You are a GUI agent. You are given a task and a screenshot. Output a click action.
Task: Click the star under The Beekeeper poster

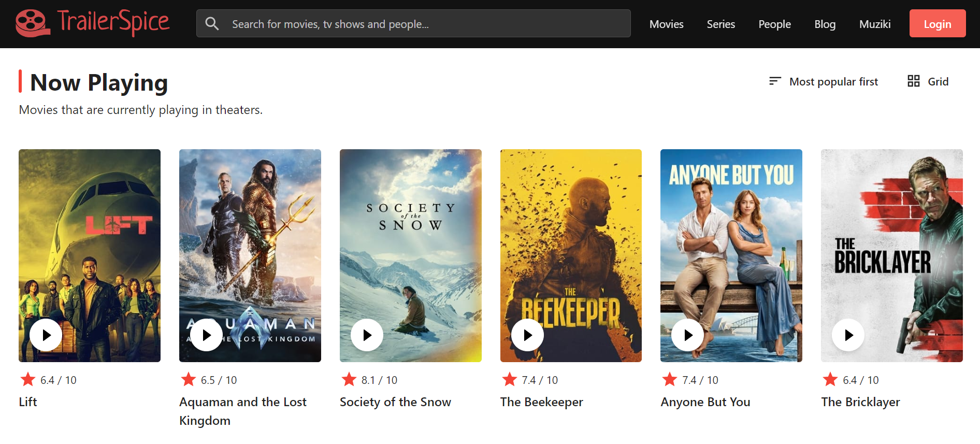pos(510,379)
